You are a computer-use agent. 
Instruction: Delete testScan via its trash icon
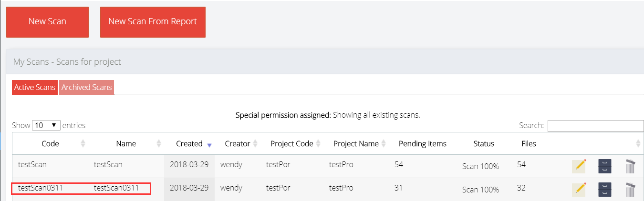630,166
